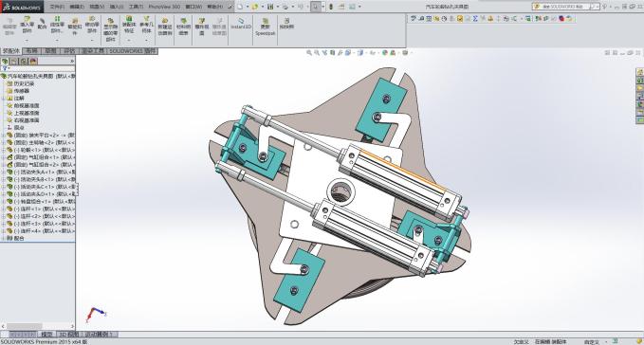Click the 拍快照 take snapshot button
644x345 pixels.
pos(286,24)
